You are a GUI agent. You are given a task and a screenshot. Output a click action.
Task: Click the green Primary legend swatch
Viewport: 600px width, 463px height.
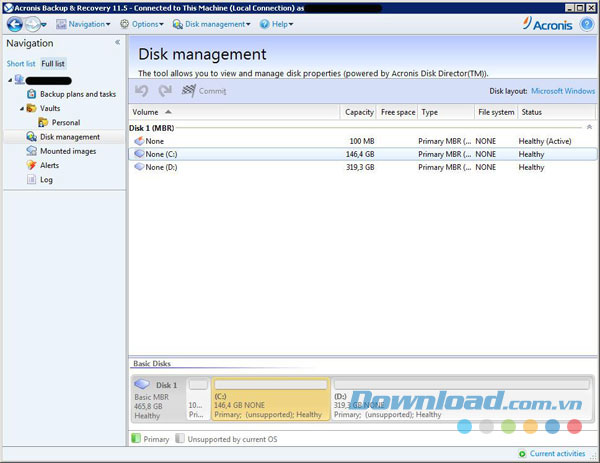click(136, 439)
